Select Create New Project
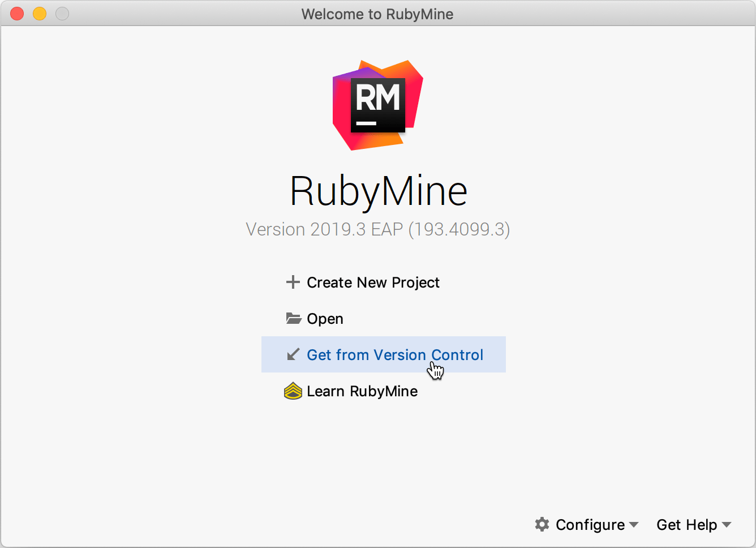The width and height of the screenshot is (756, 548). point(373,282)
